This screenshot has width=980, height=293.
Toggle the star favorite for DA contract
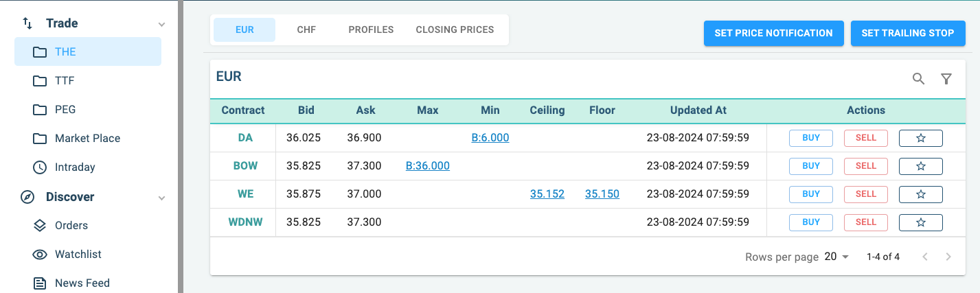[x=920, y=138]
